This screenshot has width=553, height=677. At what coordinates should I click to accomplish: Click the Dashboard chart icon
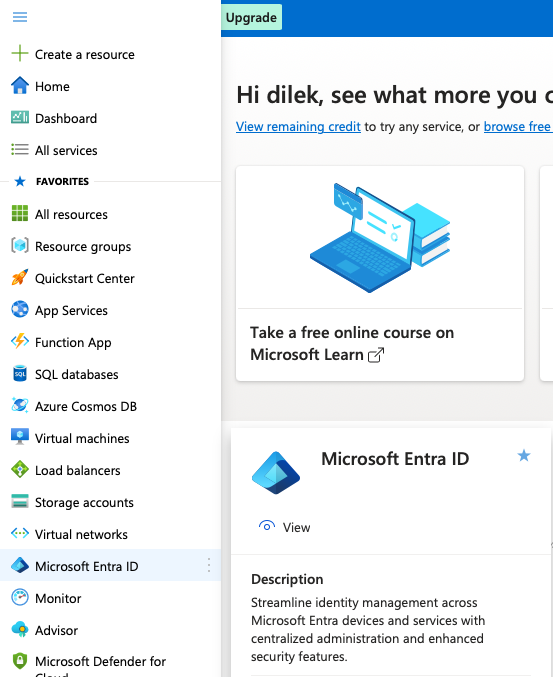[20, 117]
